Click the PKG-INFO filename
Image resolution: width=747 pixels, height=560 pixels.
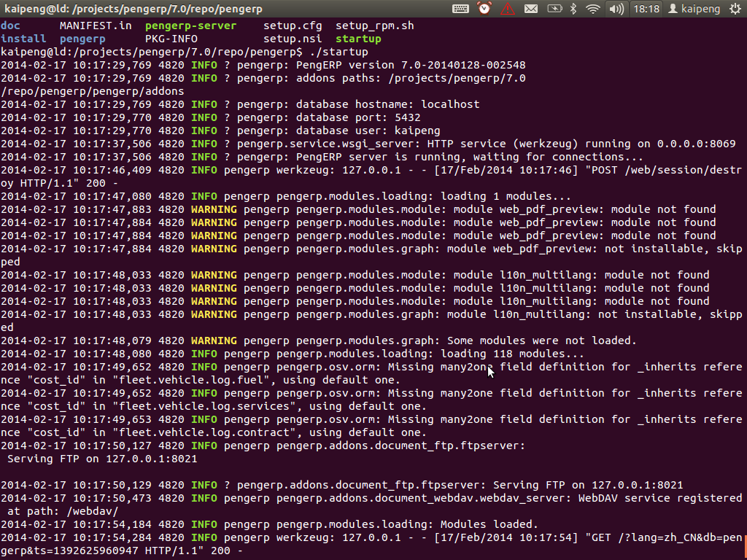click(170, 38)
